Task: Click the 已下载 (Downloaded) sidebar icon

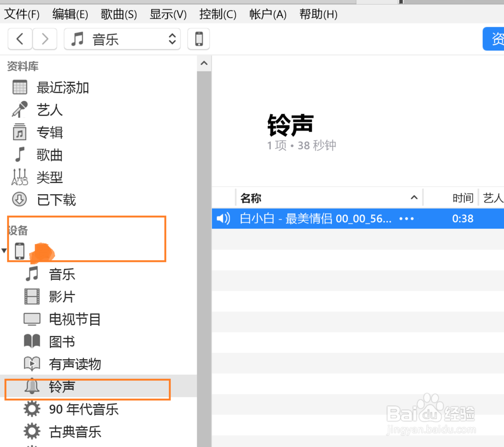Action: tap(19, 199)
